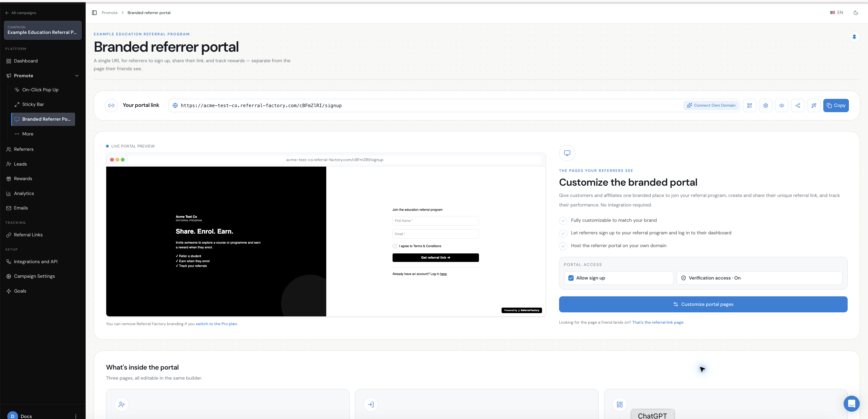The image size is (868, 419).
Task: Open Docs account options menu dots
Action: coord(76,416)
